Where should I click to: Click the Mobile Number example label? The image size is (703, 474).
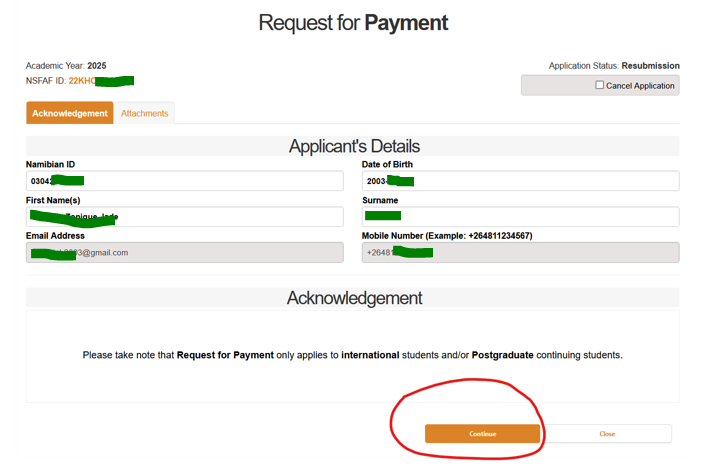pyautogui.click(x=446, y=236)
